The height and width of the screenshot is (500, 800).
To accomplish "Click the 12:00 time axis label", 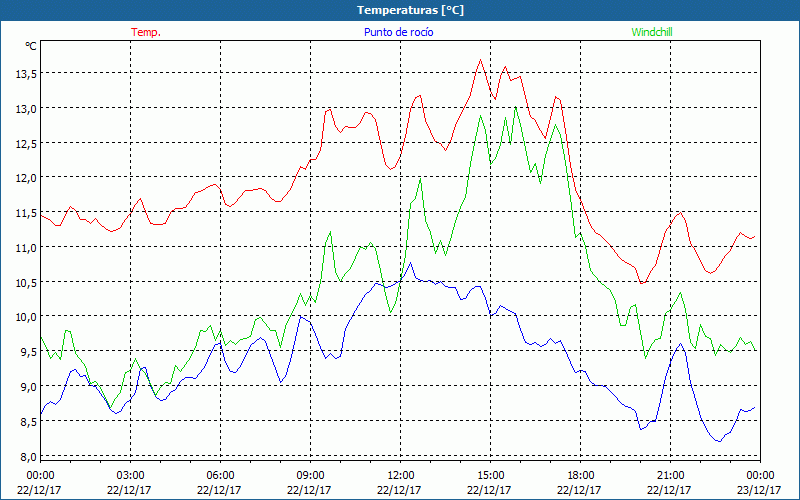I will click(401, 475).
